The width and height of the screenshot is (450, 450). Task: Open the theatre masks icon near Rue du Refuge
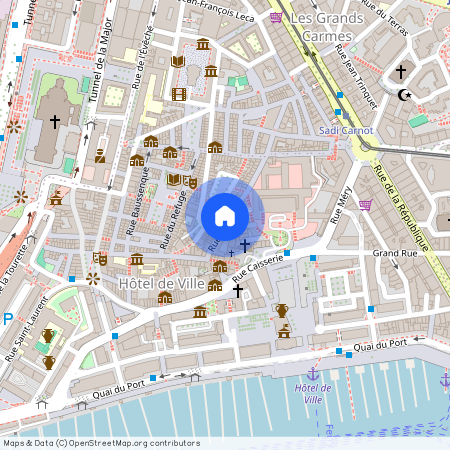click(x=190, y=182)
